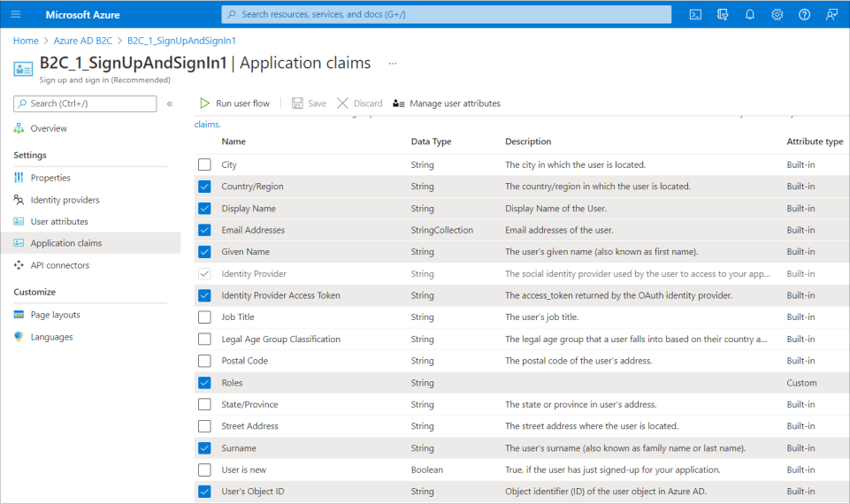The width and height of the screenshot is (850, 504).
Task: Open the portal settings gear icon
Action: click(x=777, y=14)
